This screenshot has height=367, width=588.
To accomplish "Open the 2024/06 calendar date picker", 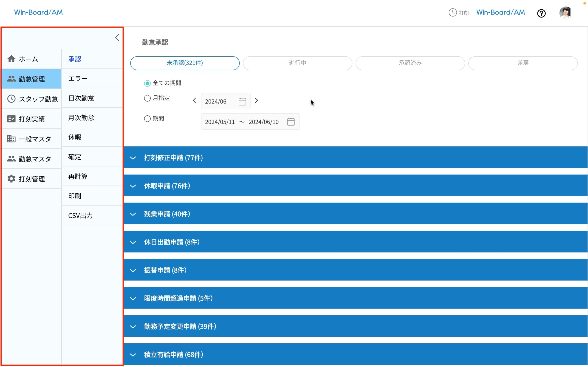I will 242,101.
